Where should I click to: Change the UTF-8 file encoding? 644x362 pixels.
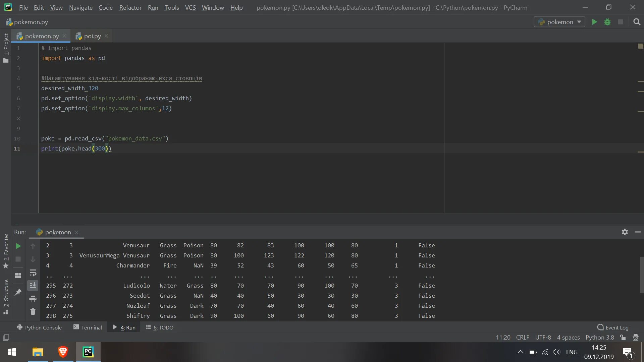pyautogui.click(x=543, y=338)
